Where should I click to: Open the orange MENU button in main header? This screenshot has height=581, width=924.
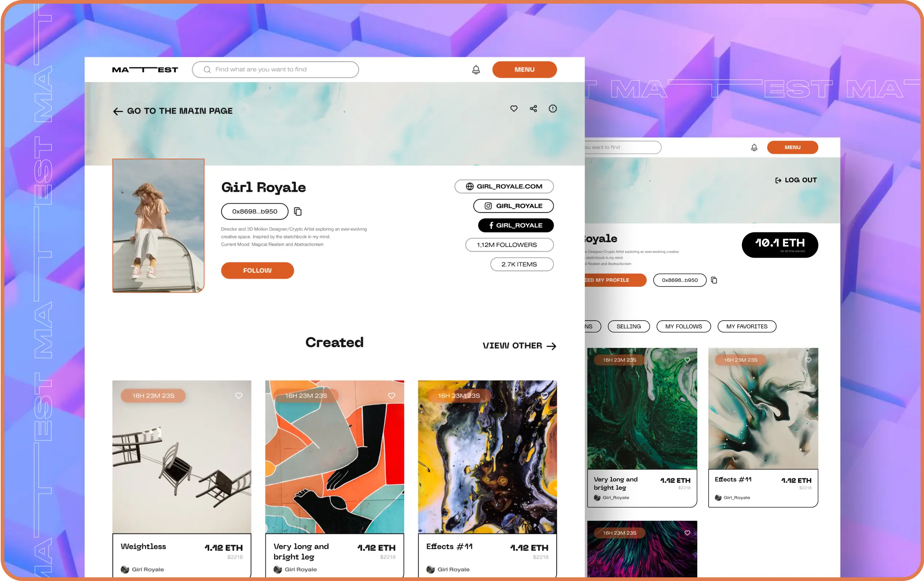[x=525, y=69]
